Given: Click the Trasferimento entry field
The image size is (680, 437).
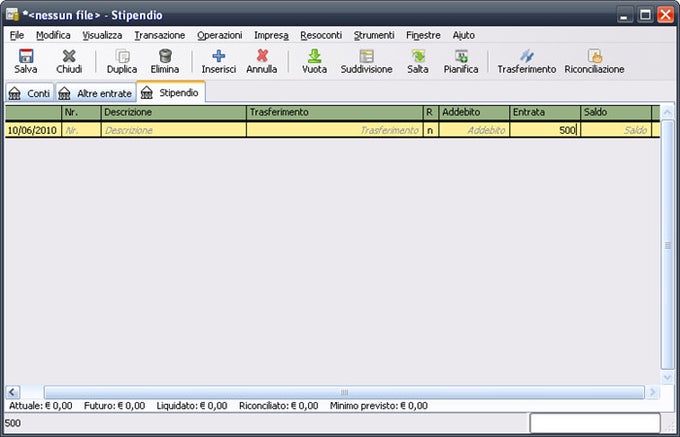Looking at the screenshot, I should coord(334,130).
